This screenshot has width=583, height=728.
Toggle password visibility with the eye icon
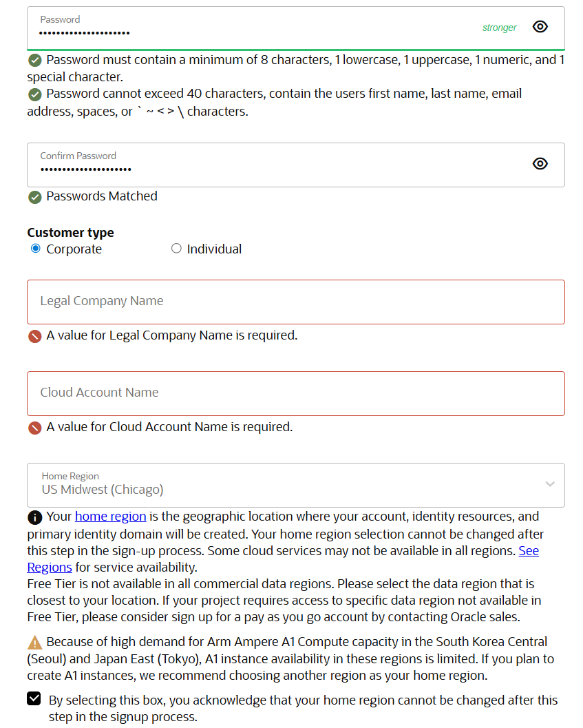point(540,26)
